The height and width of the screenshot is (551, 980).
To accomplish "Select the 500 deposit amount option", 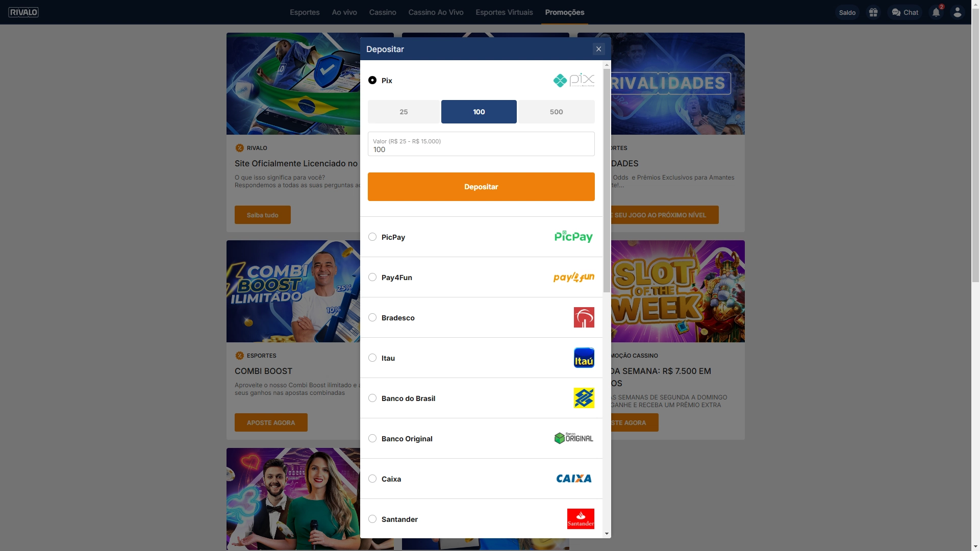I will 556,112.
